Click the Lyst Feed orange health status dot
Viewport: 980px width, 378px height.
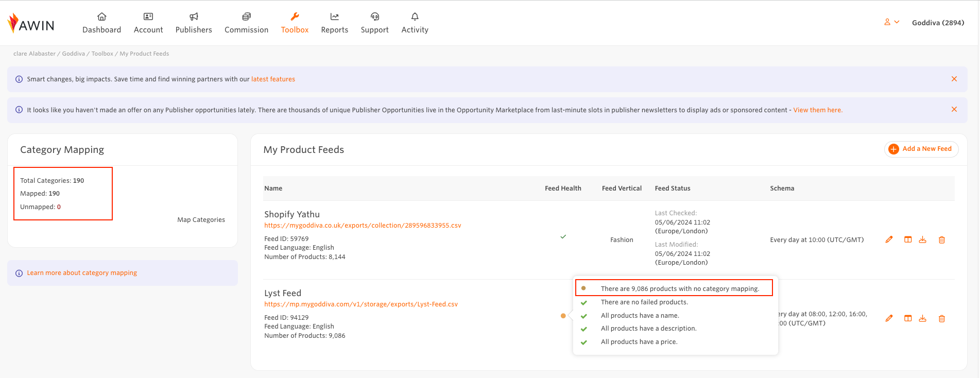click(x=563, y=316)
